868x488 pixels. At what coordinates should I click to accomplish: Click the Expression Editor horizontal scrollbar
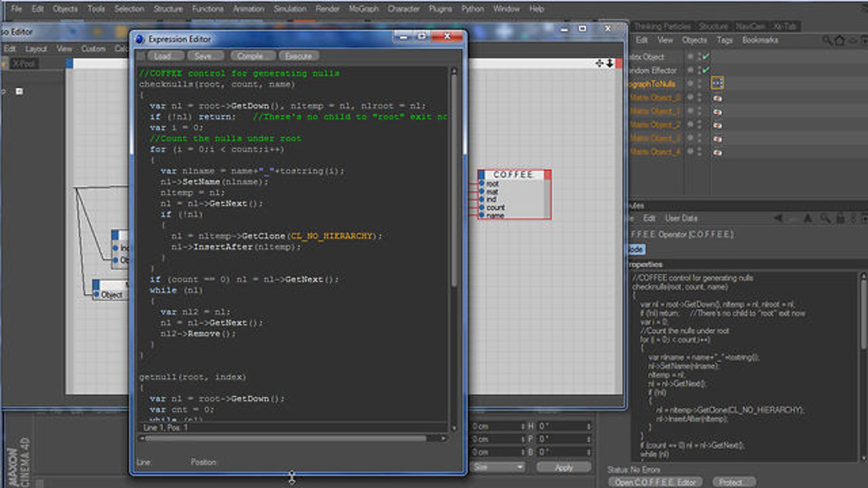point(286,438)
